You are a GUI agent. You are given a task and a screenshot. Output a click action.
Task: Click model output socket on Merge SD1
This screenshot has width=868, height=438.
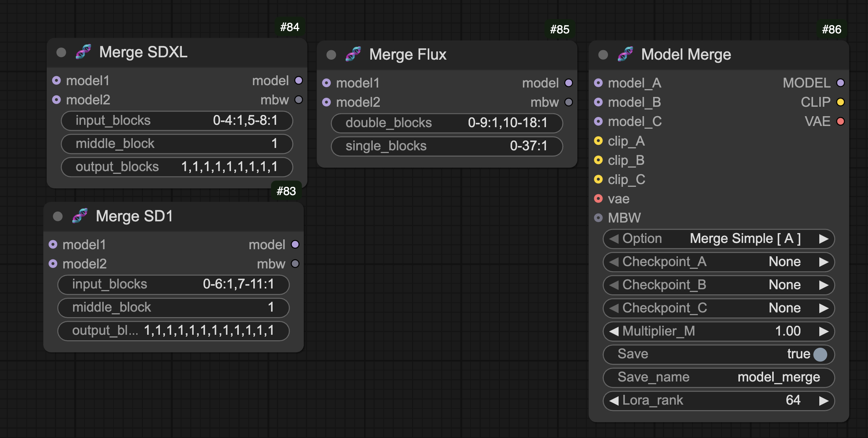pyautogui.click(x=295, y=245)
